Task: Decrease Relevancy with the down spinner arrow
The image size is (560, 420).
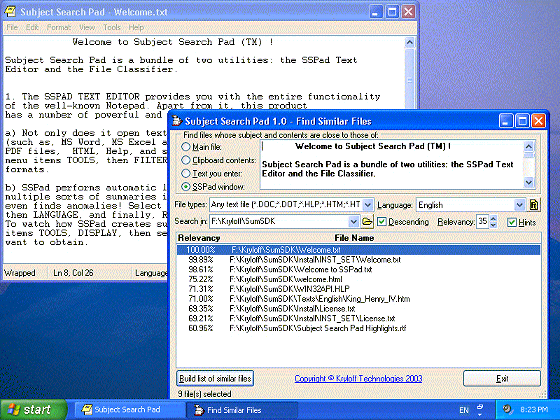Action: tap(493, 225)
